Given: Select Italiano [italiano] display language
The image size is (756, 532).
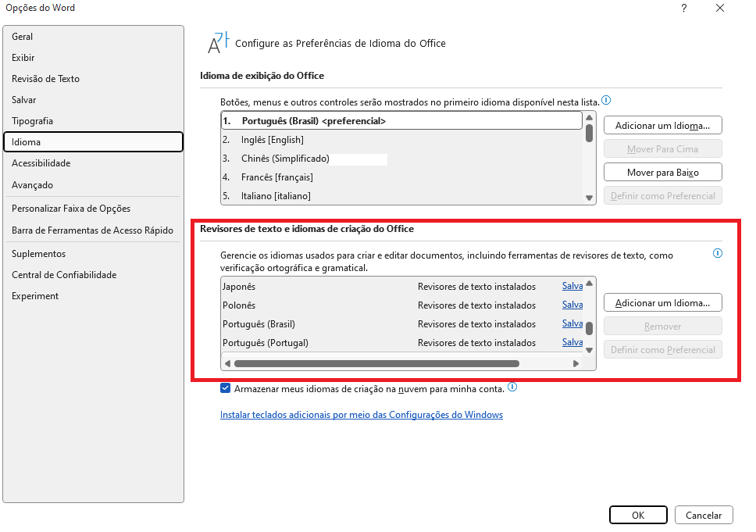Looking at the screenshot, I should tap(401, 196).
